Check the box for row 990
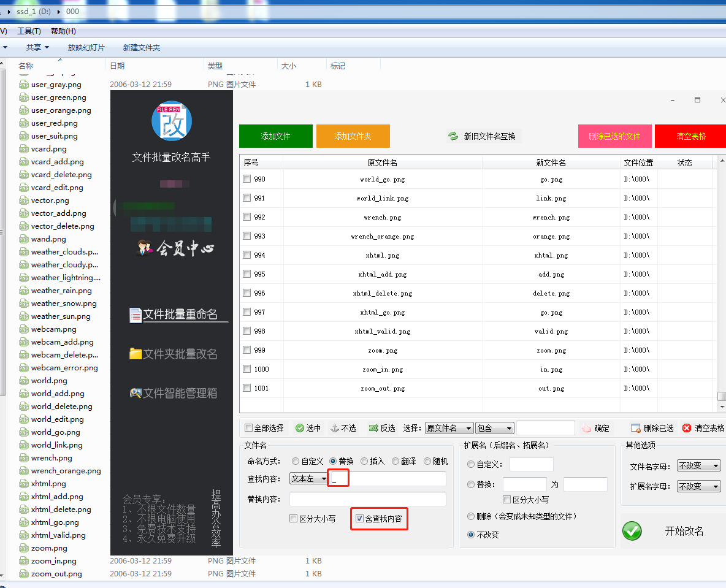Screen dimensions: 726x588 (246, 178)
